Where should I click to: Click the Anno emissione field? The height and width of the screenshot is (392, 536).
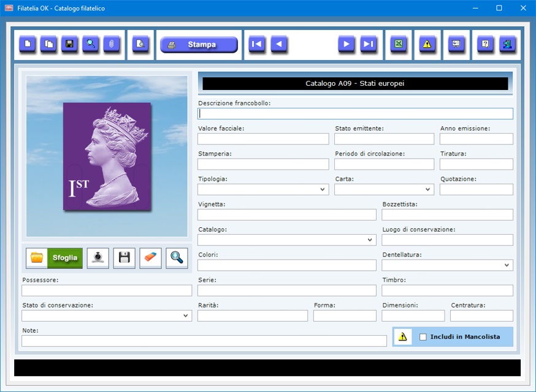click(x=477, y=139)
